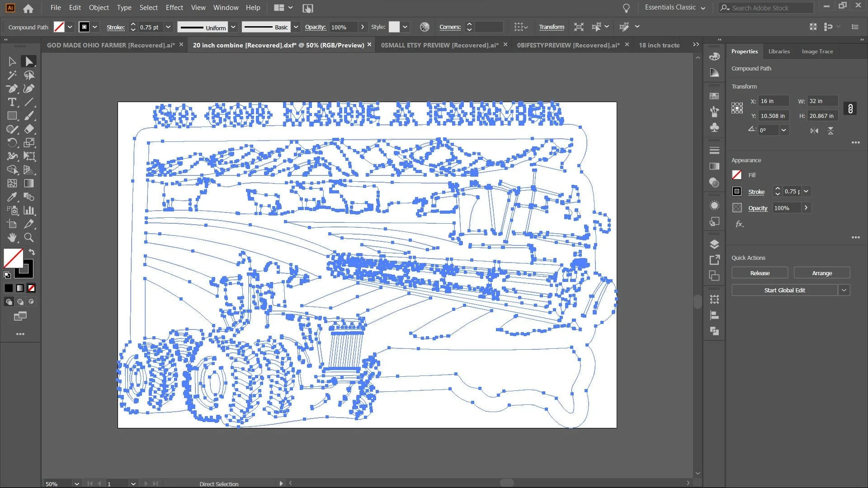Open the rotation angle dropdown

pyautogui.click(x=783, y=130)
